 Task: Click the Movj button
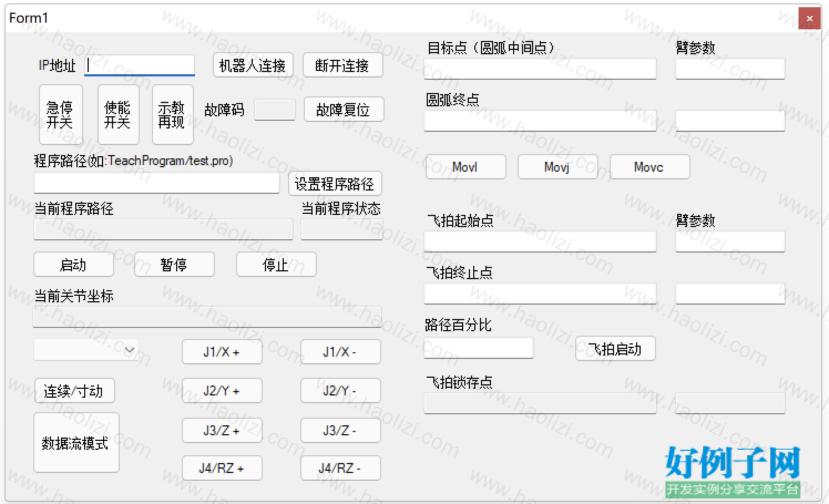(x=557, y=167)
